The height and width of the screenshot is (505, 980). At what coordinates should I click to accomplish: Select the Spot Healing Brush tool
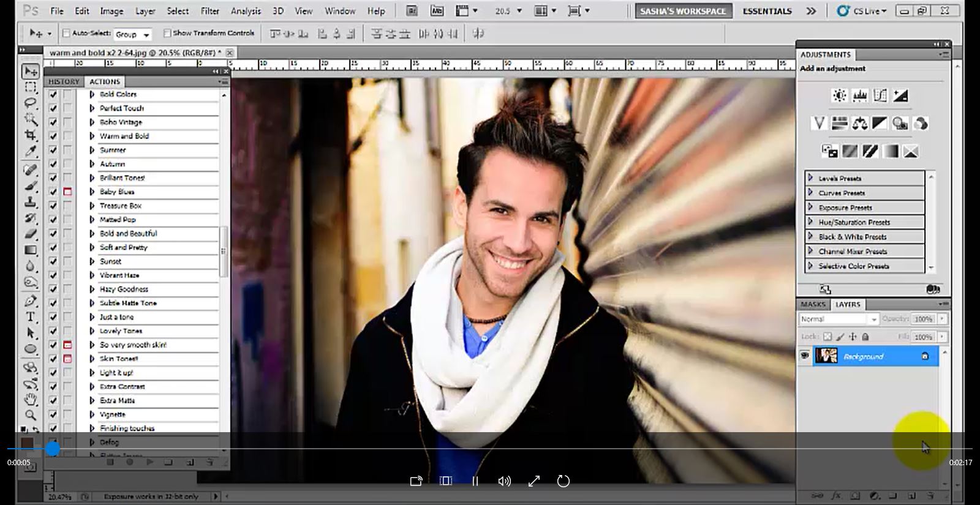click(x=30, y=170)
